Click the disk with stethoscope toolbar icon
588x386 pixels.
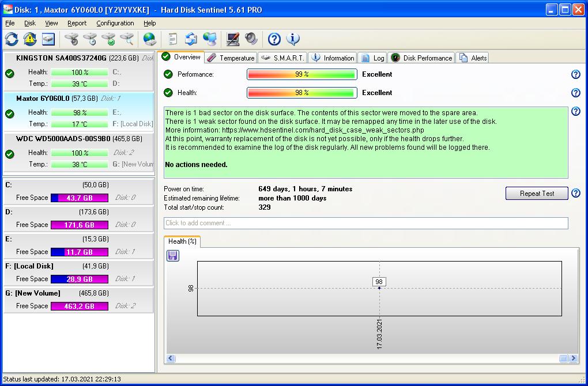[x=71, y=39]
